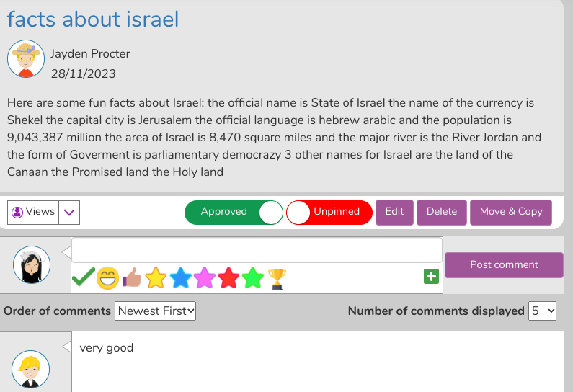Viewport: 573px width, 392px height.
Task: Click the Delete button
Action: pyautogui.click(x=442, y=213)
